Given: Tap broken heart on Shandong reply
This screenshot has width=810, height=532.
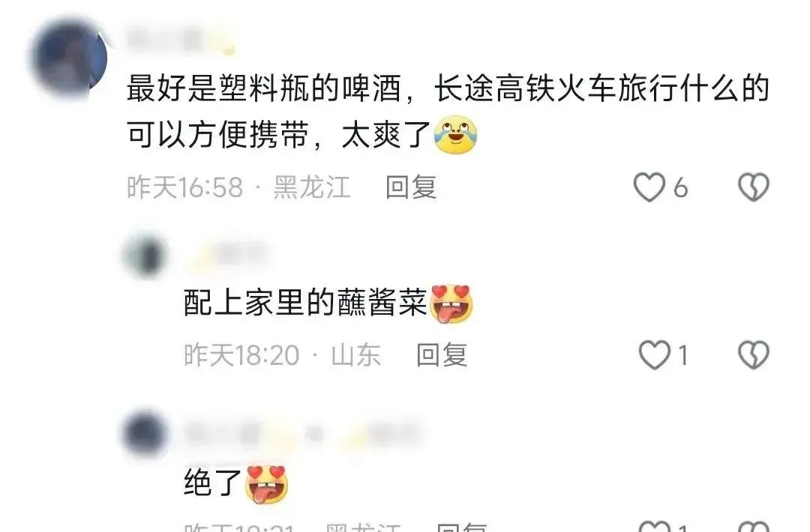Looking at the screenshot, I should 754,355.
